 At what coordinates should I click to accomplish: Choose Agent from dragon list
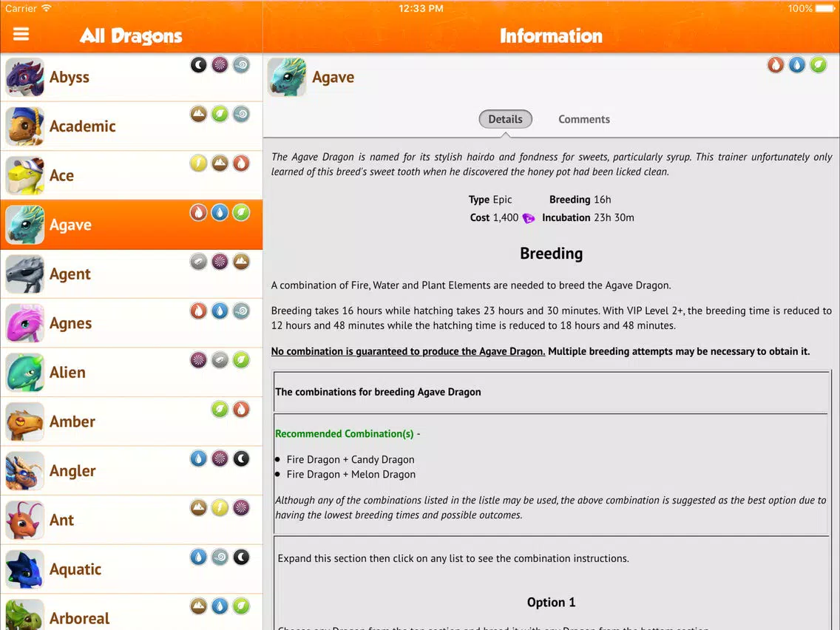coord(132,274)
